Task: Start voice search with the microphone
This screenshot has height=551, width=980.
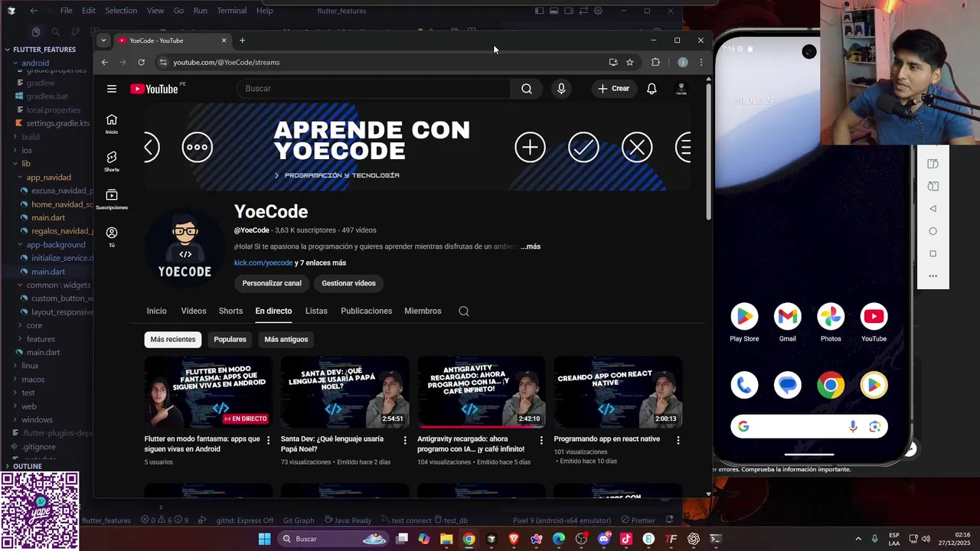Action: coord(561,89)
